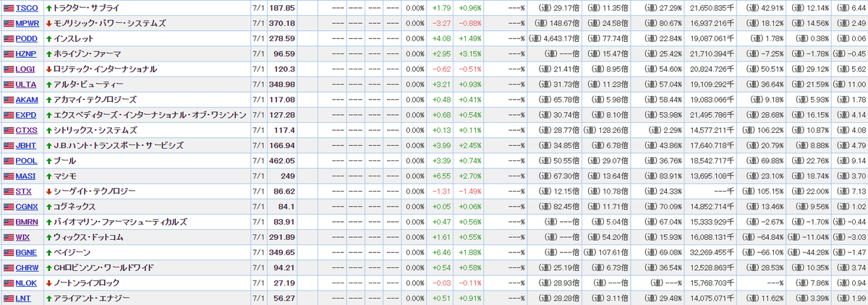Open the BGNE ticker link

tap(27, 252)
